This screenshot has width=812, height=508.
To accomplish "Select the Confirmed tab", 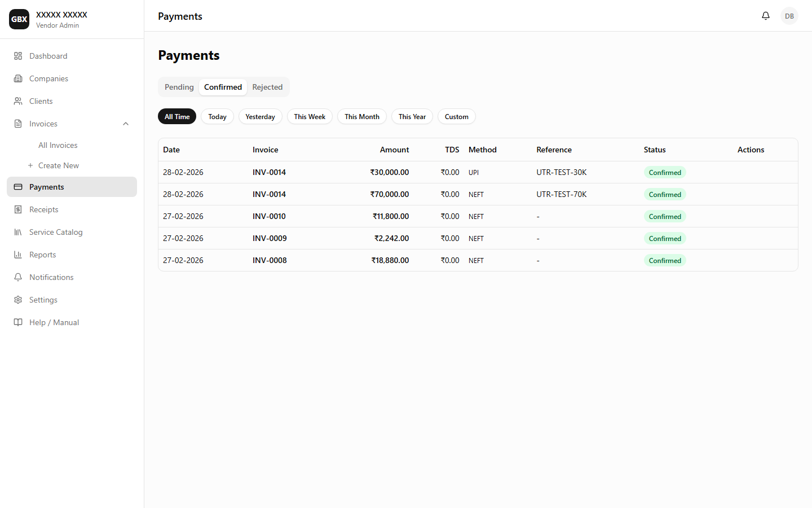I will click(223, 87).
